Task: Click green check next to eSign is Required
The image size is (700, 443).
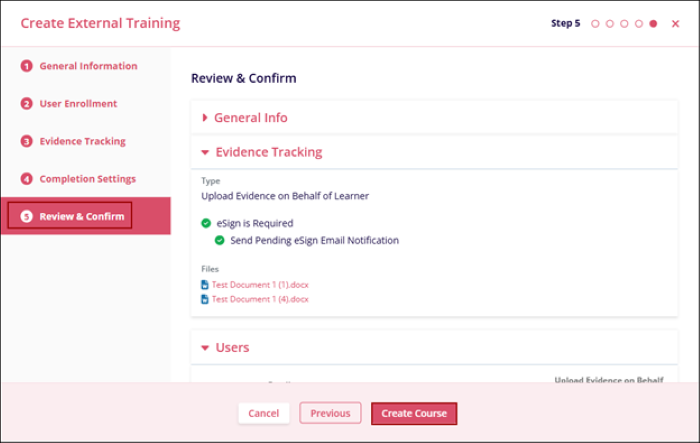Action: tap(206, 223)
